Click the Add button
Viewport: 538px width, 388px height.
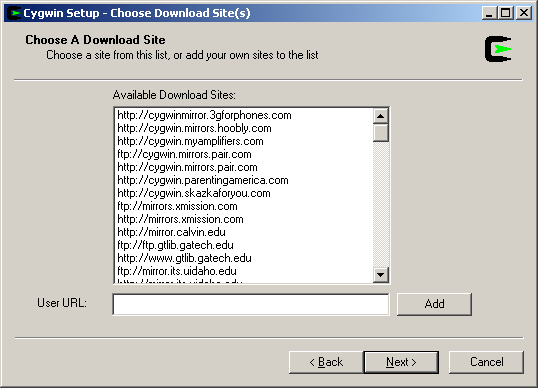pos(434,304)
